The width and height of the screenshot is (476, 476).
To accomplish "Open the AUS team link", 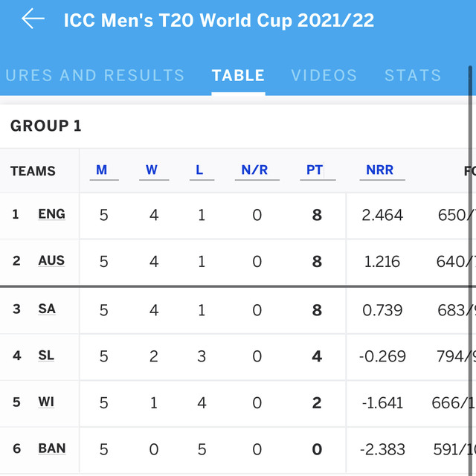I will (51, 260).
